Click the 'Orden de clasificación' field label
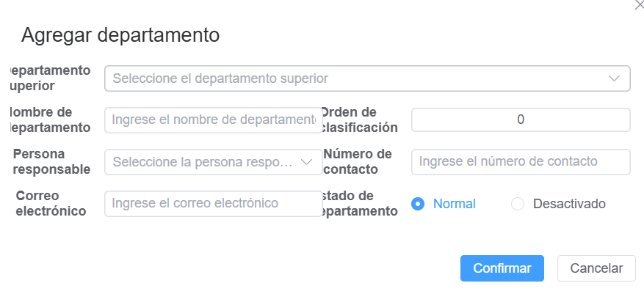 (360, 120)
